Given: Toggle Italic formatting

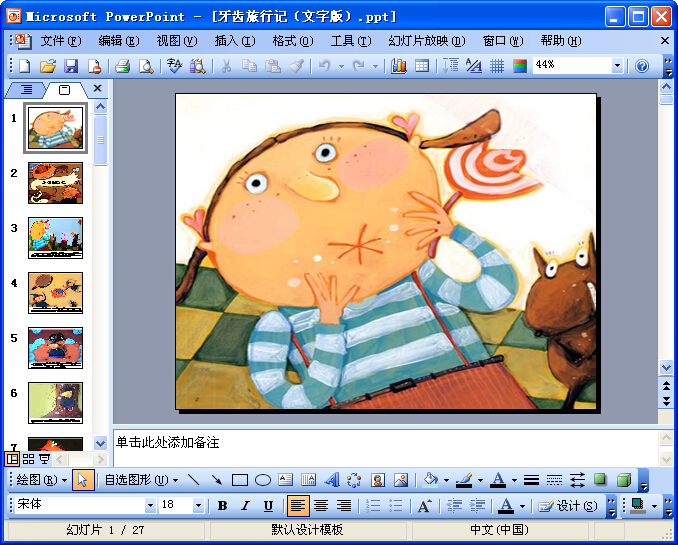Looking at the screenshot, I should point(245,505).
